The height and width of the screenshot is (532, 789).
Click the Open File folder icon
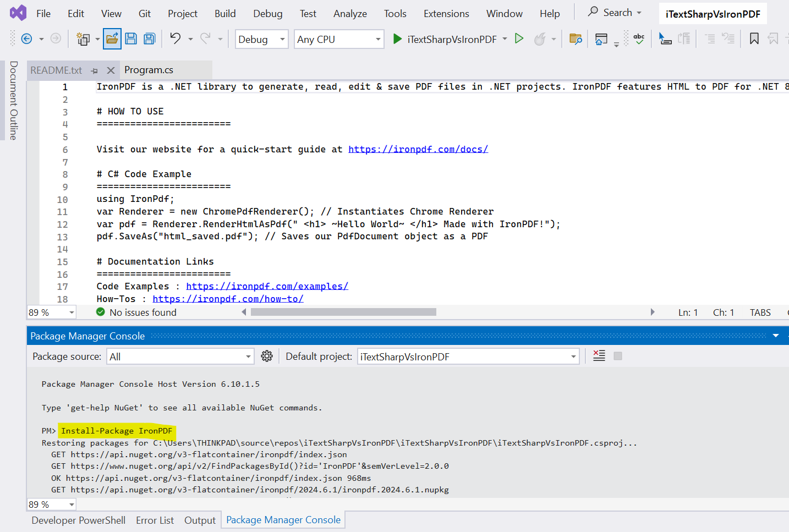click(x=112, y=39)
